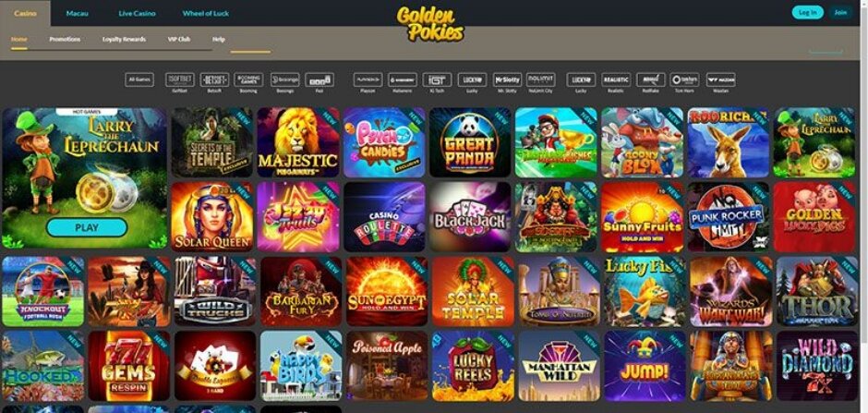This screenshot has width=868, height=413.
Task: Open the Great Panda game thumbnail
Action: tap(470, 142)
